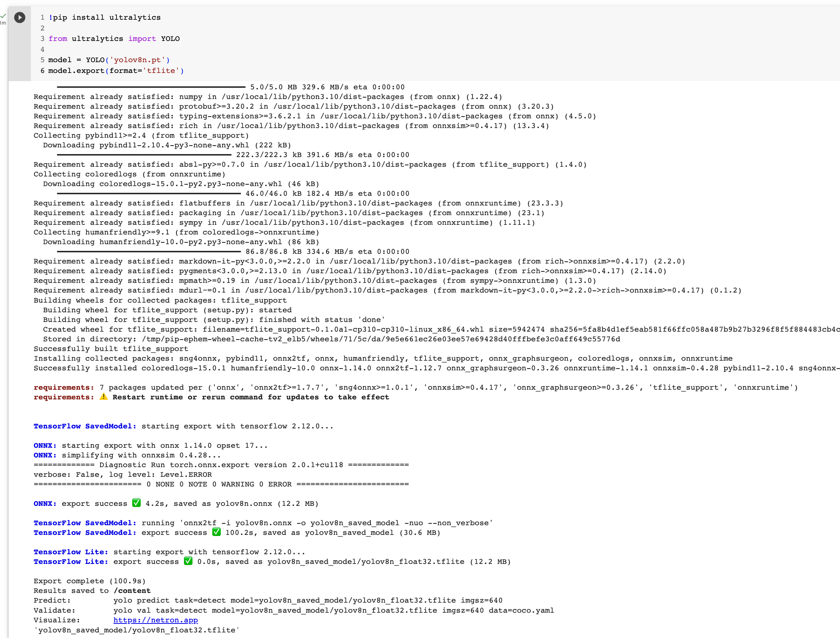The image size is (840, 638).
Task: Click the '!pip install ultralytics' code line
Action: tap(105, 17)
